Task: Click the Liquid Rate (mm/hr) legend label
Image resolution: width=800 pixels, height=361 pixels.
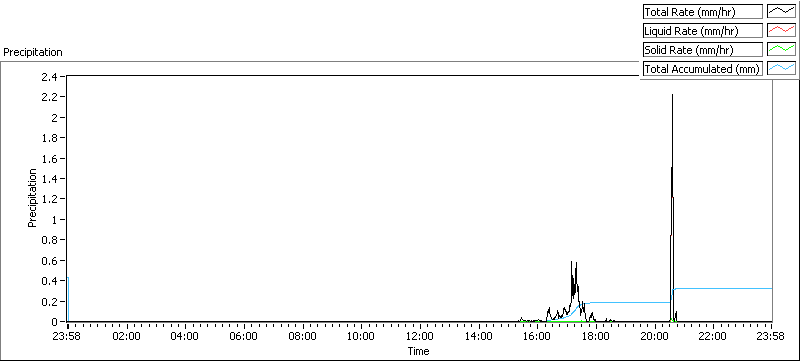Action: [x=702, y=31]
